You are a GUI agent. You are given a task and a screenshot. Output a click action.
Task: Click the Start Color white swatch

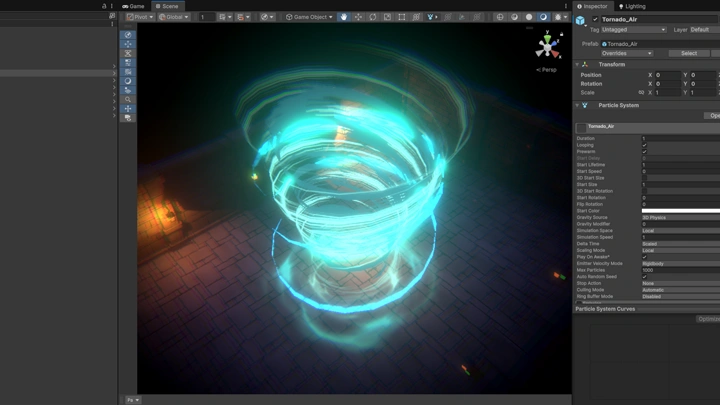[680, 211]
